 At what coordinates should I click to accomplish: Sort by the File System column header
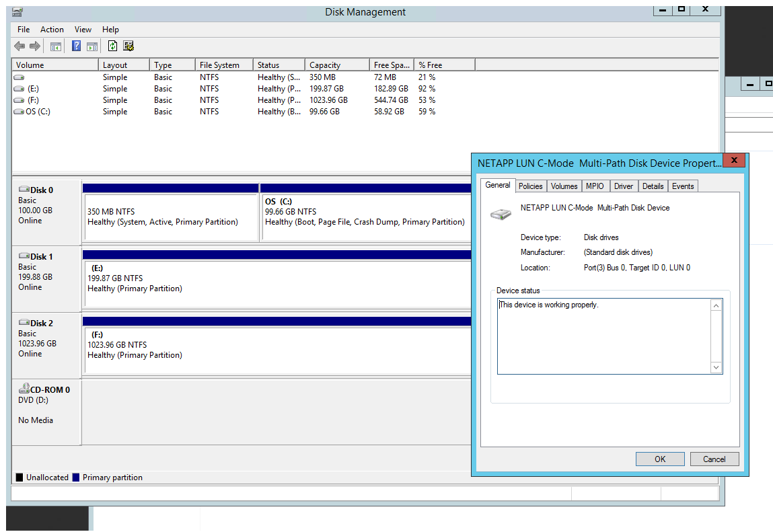pos(224,65)
